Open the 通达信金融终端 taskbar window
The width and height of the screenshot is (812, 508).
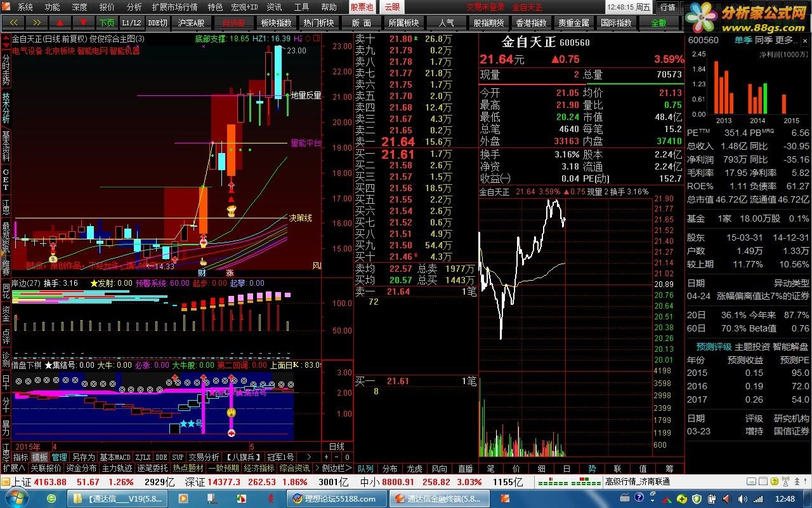pyautogui.click(x=440, y=498)
